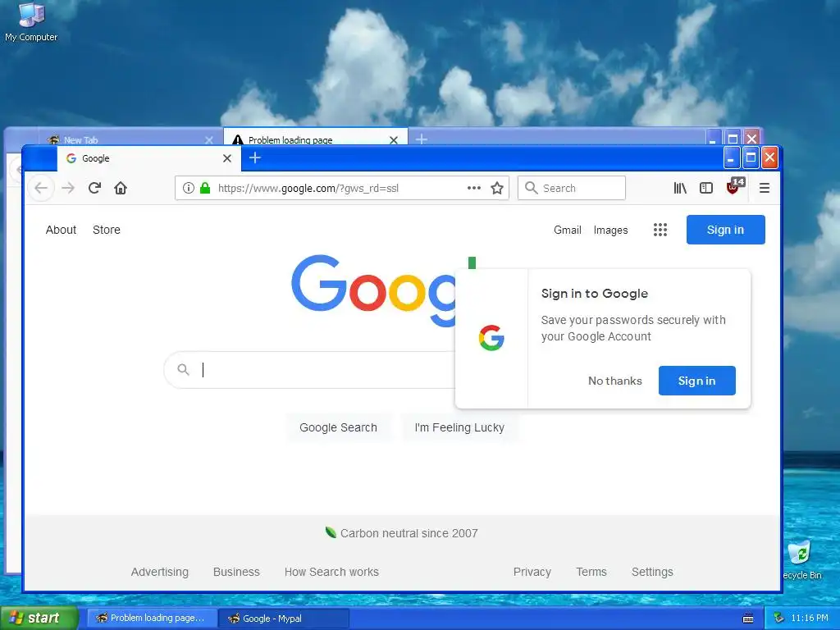Open the Business footer link

coord(236,572)
